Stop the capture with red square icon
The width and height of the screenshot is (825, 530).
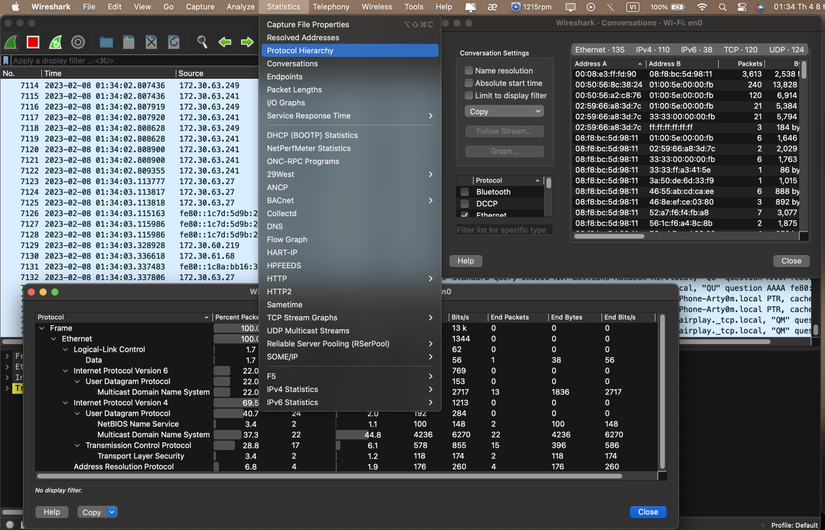click(x=33, y=42)
